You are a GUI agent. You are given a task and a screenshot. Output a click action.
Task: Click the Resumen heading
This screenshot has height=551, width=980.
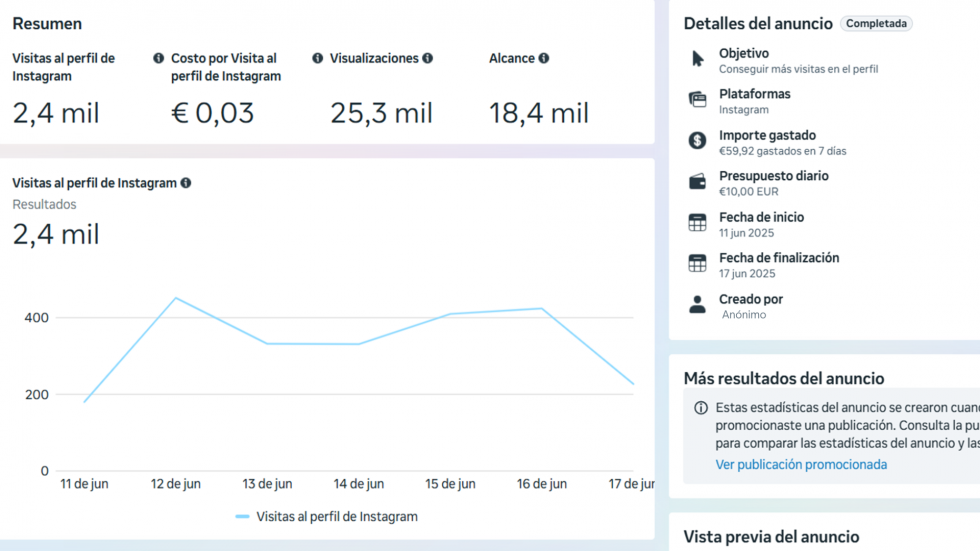(48, 24)
